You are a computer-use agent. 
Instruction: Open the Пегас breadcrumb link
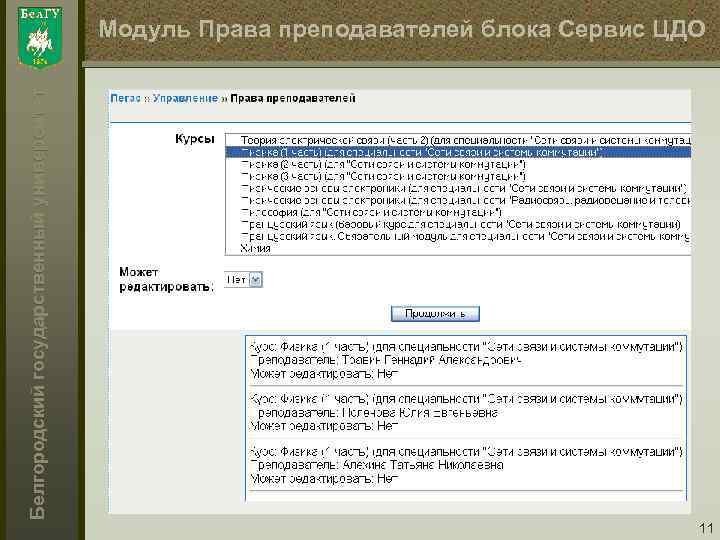[x=125, y=98]
